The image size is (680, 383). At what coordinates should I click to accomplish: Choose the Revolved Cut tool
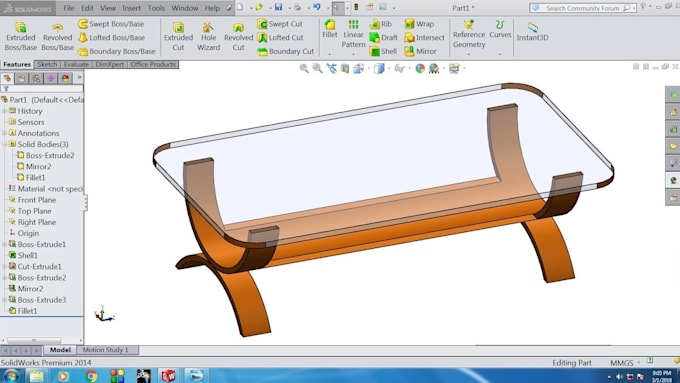[x=238, y=36]
